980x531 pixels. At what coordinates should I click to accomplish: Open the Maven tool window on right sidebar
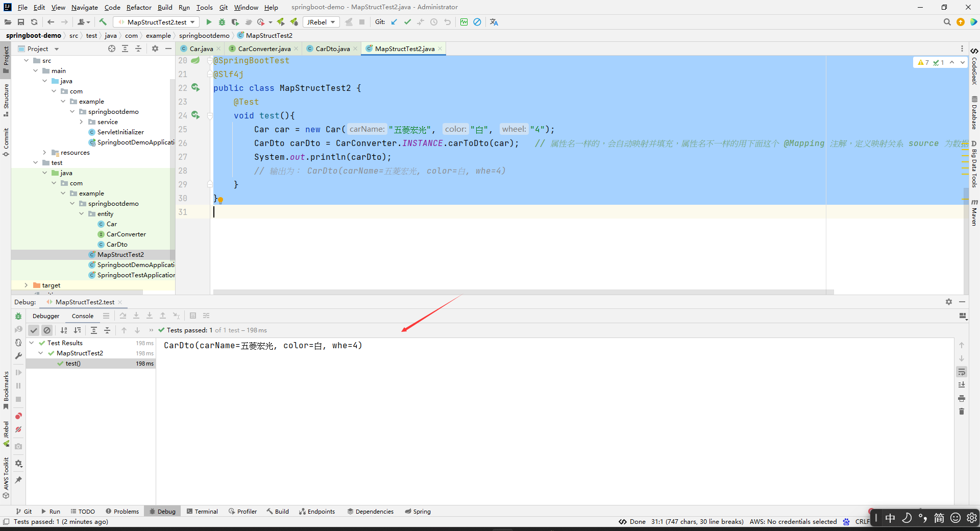click(975, 212)
